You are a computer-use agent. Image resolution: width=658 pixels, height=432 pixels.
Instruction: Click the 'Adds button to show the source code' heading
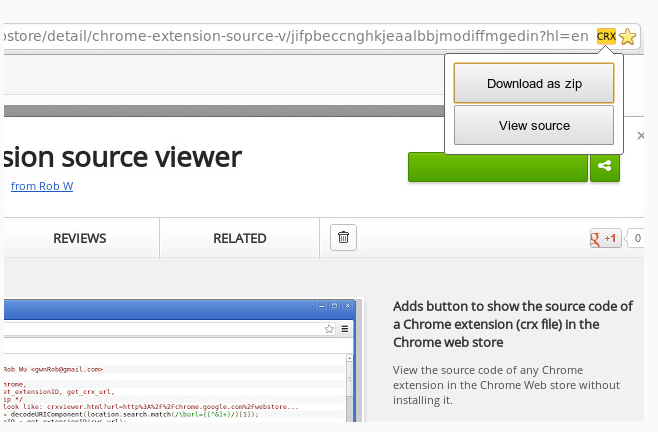[x=513, y=324]
